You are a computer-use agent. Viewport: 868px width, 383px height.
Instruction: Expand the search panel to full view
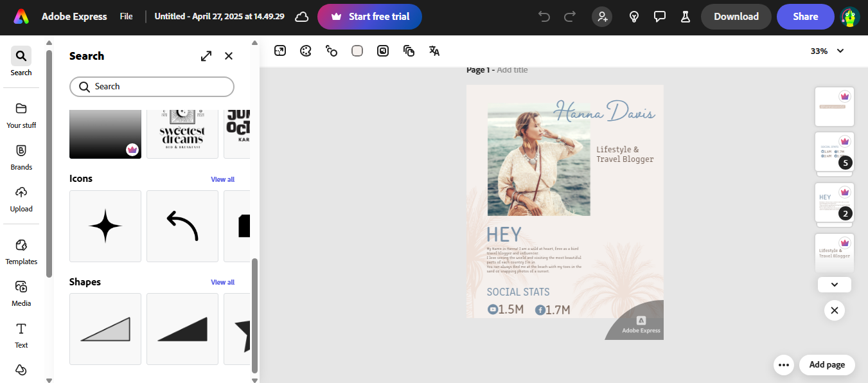(206, 56)
